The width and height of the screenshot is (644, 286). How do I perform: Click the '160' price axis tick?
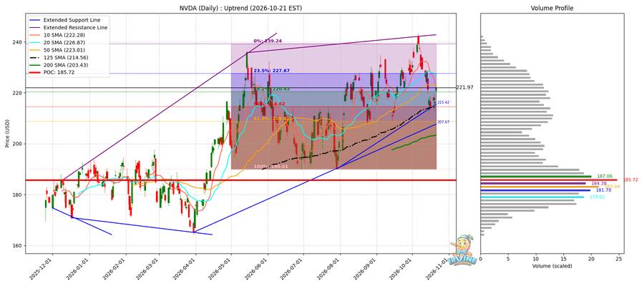pyautogui.click(x=17, y=246)
